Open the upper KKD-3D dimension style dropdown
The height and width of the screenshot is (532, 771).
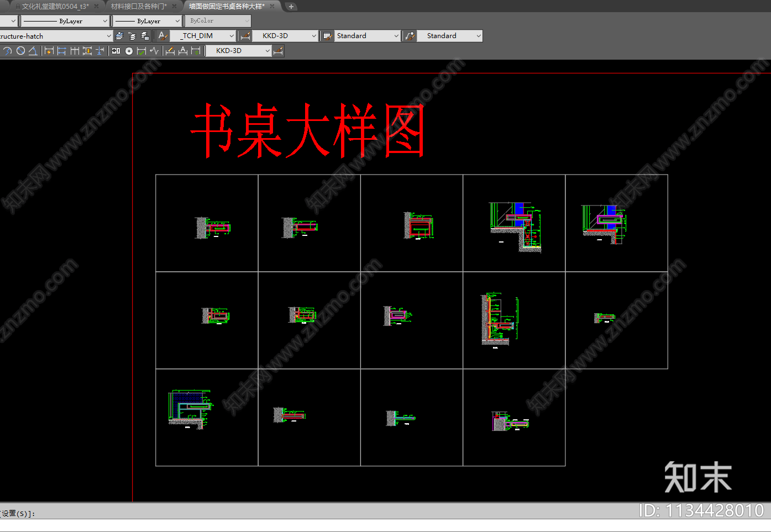point(285,36)
